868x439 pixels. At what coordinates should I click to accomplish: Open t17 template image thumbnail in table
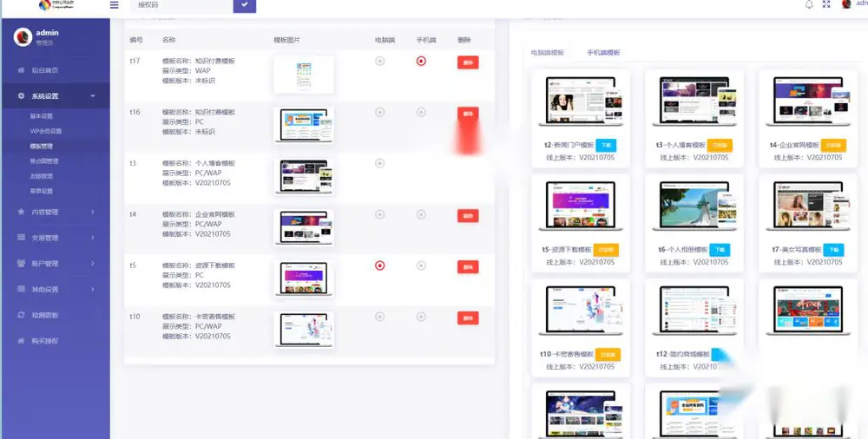click(x=304, y=75)
